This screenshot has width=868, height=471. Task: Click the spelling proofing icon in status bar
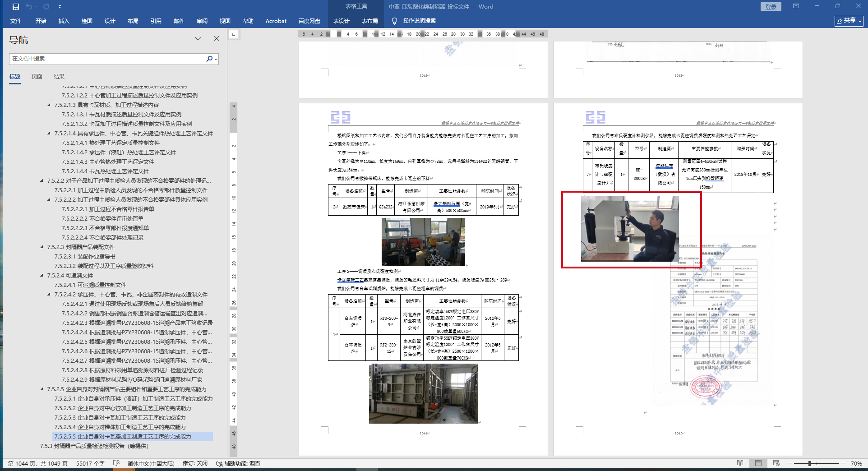pos(116,463)
